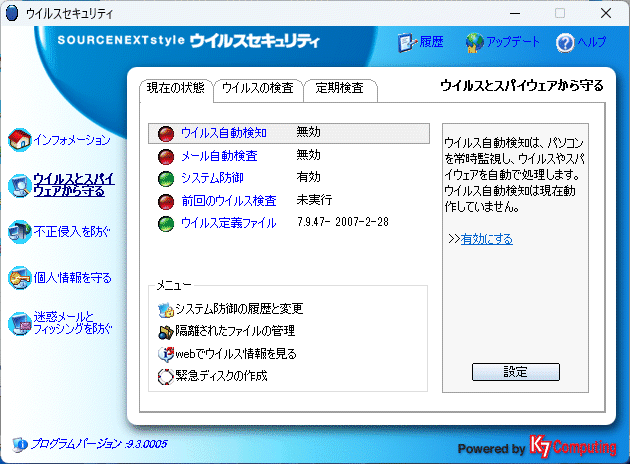Click the green status light for システム防御
630x464 pixels.
166,179
